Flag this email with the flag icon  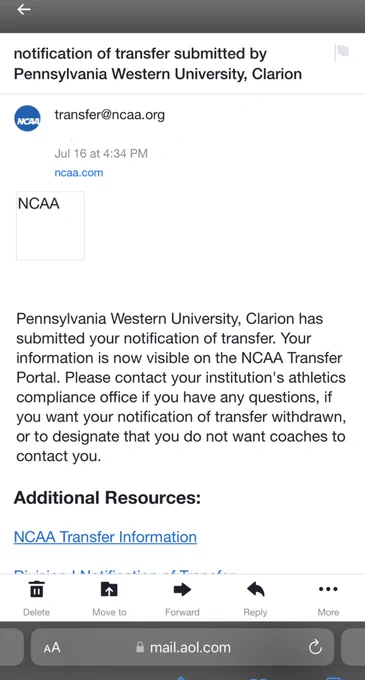(x=342, y=53)
